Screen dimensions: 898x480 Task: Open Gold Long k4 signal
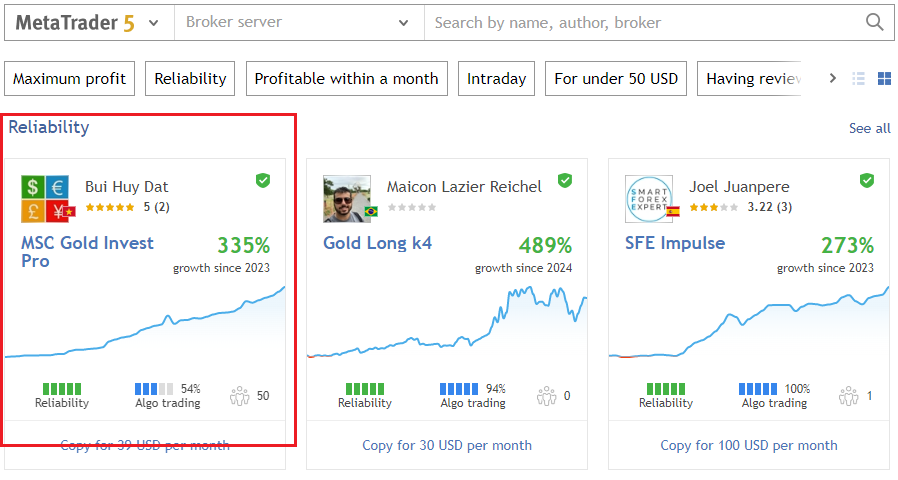pos(377,243)
